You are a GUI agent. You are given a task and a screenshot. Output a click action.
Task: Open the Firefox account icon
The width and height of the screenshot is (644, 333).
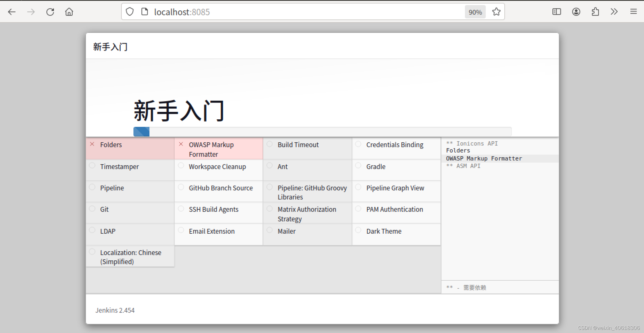[576, 12]
